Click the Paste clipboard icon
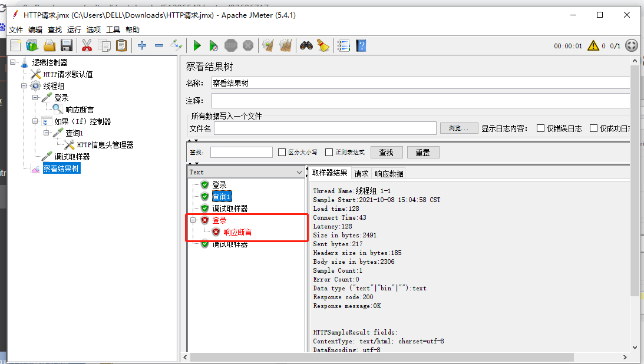The width and height of the screenshot is (644, 364). click(x=121, y=45)
